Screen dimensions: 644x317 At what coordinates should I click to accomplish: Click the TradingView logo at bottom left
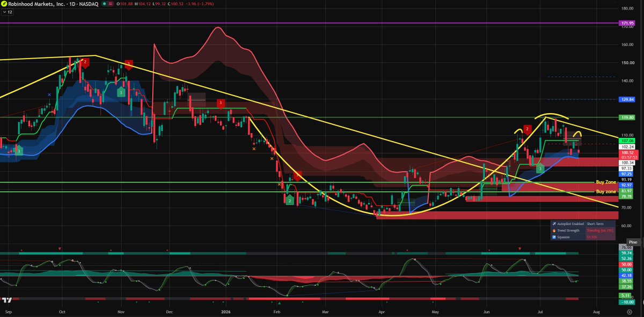click(x=7, y=300)
